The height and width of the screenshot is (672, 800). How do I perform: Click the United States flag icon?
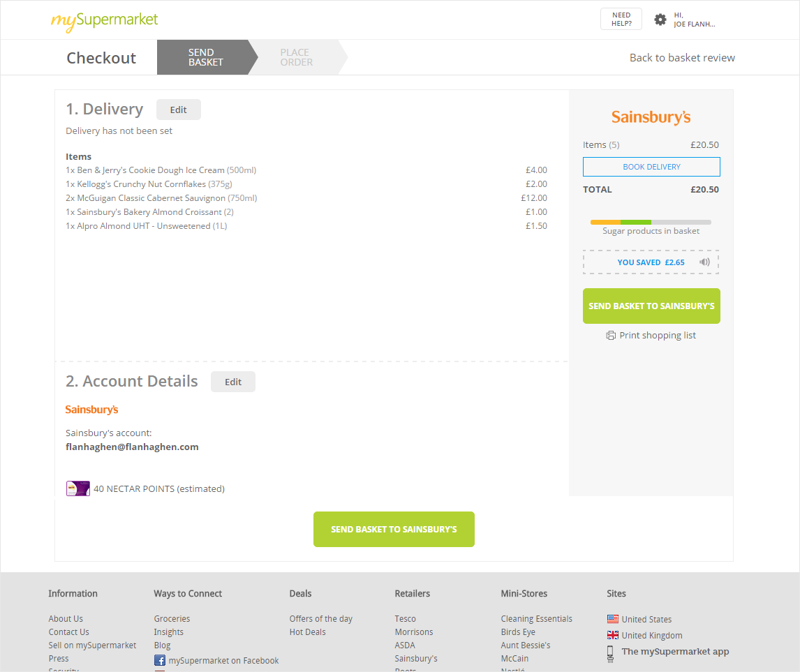613,619
